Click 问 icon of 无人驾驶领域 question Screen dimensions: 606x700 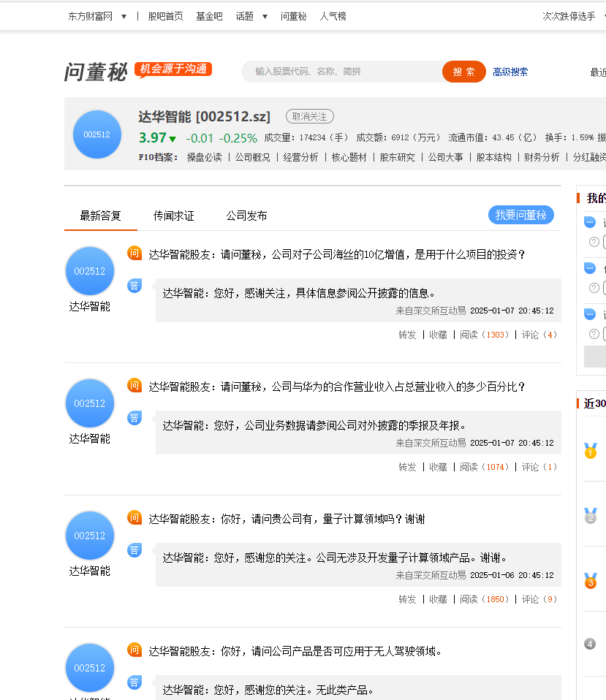pyautogui.click(x=135, y=650)
